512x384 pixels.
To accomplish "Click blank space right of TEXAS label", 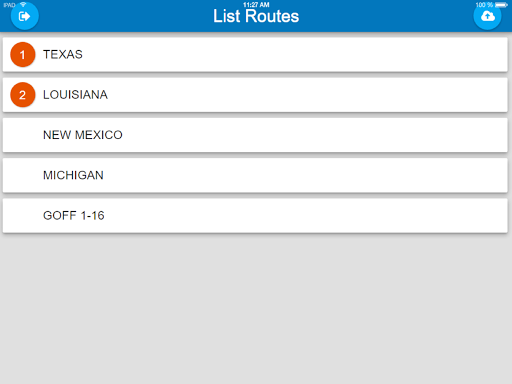I will (295, 54).
